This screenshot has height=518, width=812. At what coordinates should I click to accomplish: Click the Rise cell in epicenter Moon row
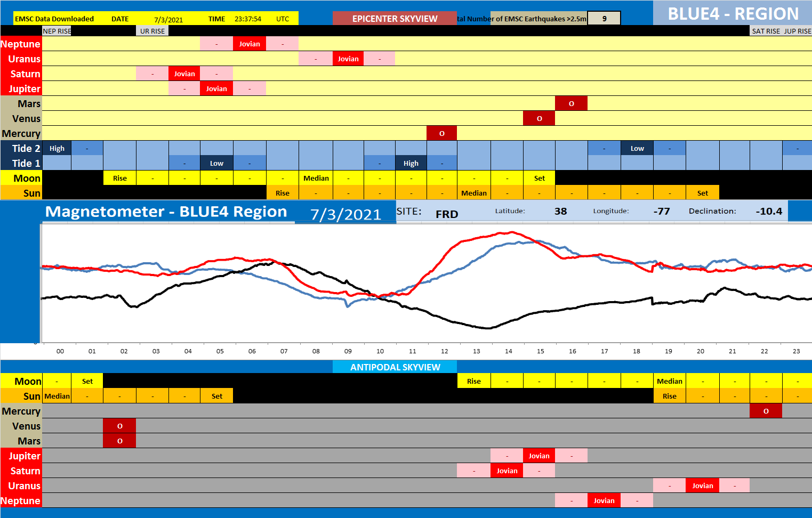click(120, 178)
